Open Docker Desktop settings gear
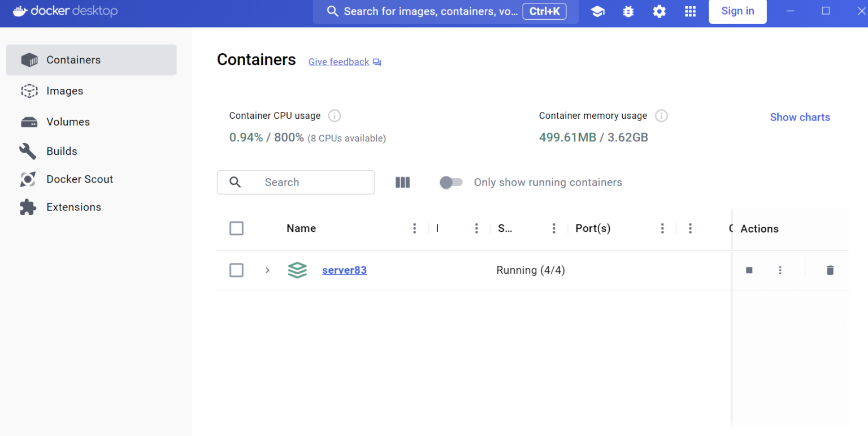Image resolution: width=868 pixels, height=436 pixels. click(x=659, y=11)
